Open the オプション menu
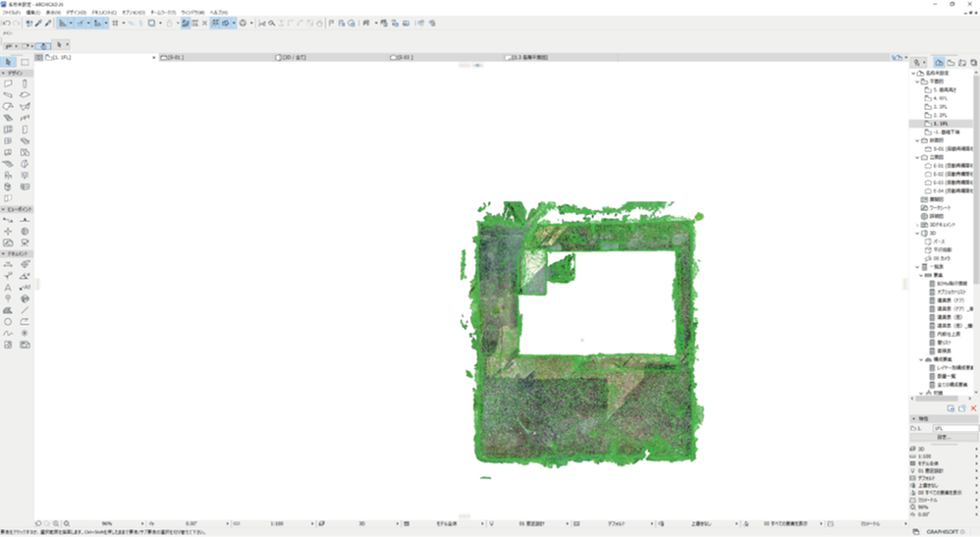The height and width of the screenshot is (537, 980). (x=134, y=13)
